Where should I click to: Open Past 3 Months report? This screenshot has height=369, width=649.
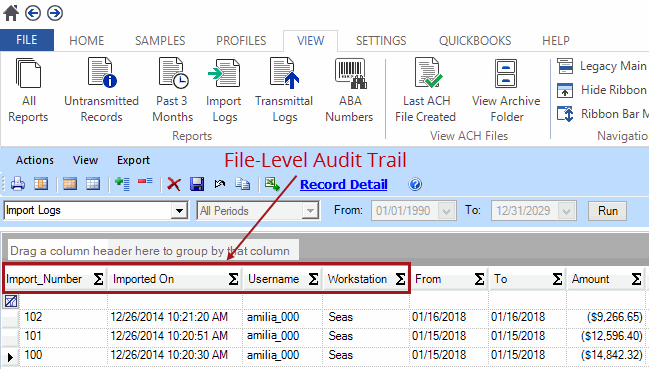click(x=173, y=90)
